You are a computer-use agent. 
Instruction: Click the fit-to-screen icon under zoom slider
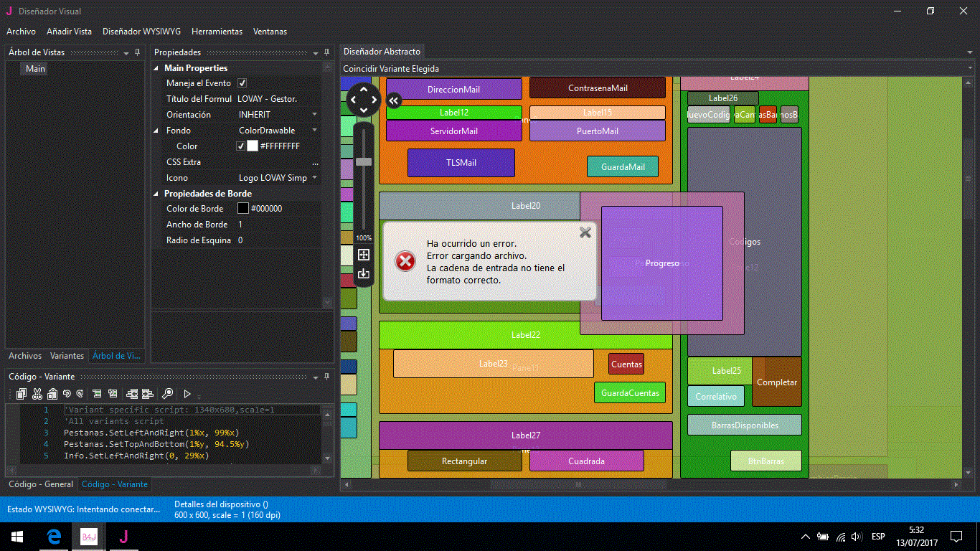point(364,255)
